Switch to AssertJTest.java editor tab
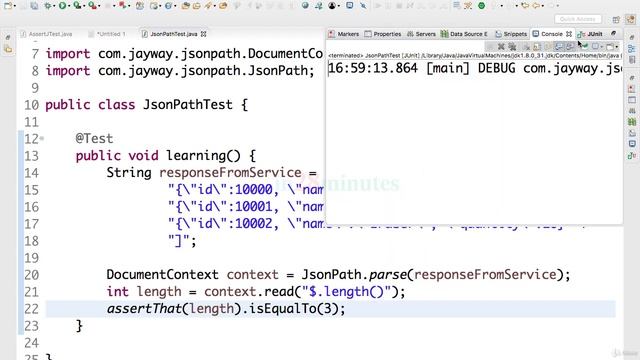Viewport: 640px width, 360px height. [47, 34]
